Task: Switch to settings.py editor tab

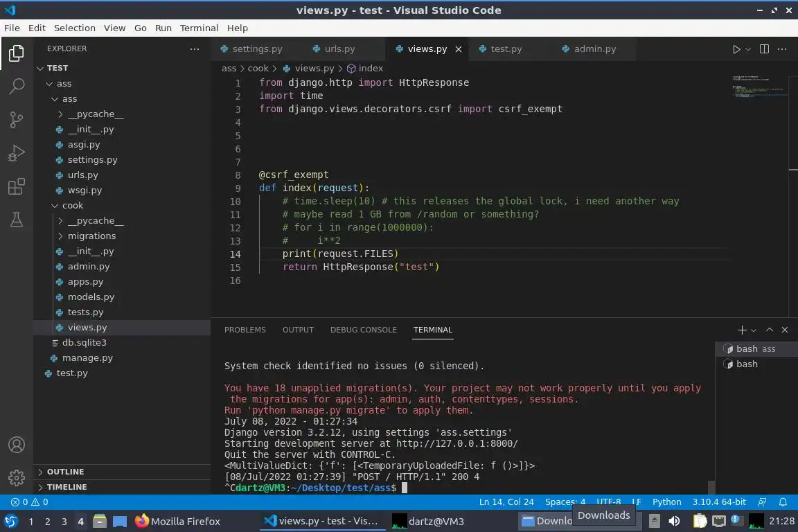Action: coord(257,49)
